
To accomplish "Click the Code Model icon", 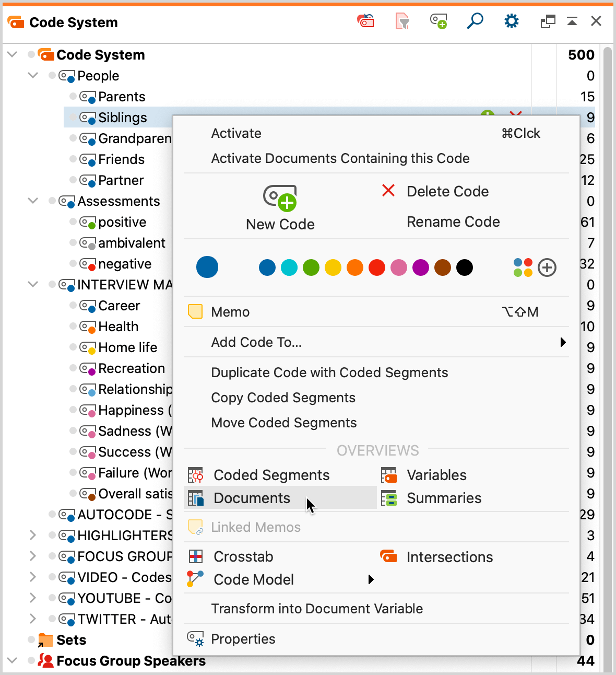I will click(195, 579).
